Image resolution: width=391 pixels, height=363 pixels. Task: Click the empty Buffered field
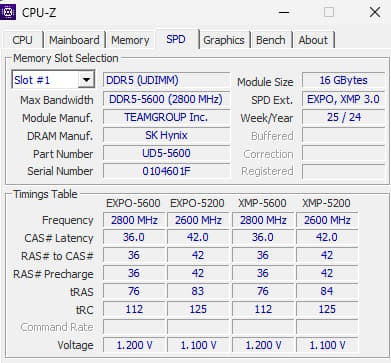(x=343, y=135)
